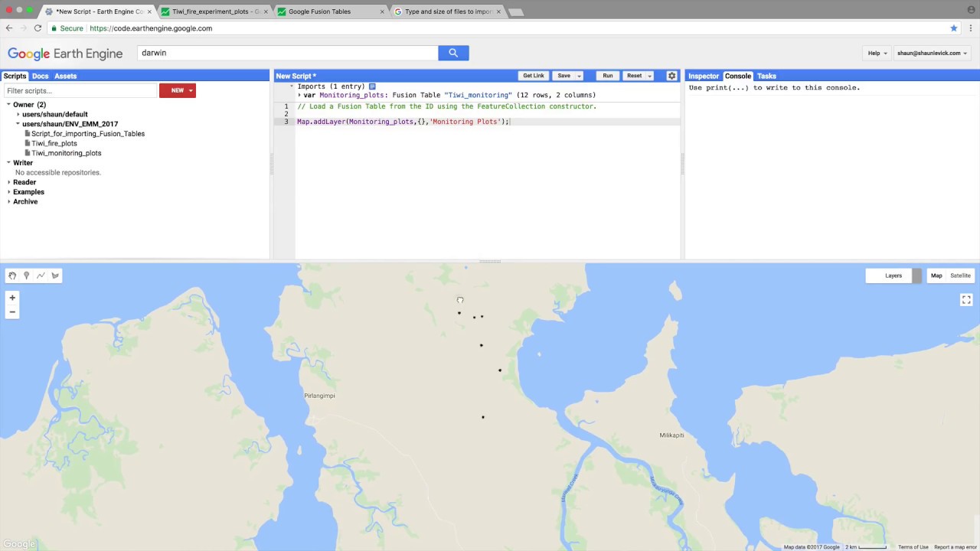Switch to the Docs tab

[x=40, y=76]
